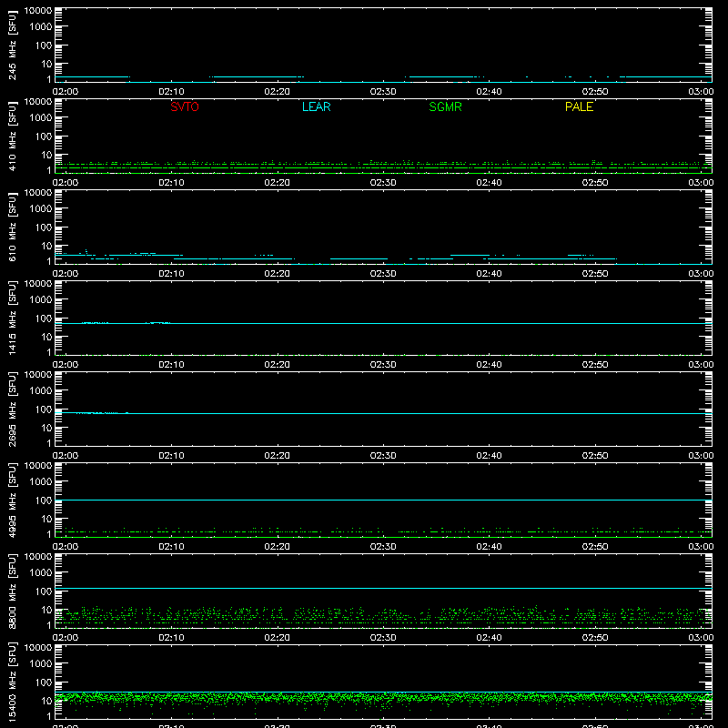Image resolution: width=728 pixels, height=728 pixels.
Task: Click 02:50 time label below 2695 MHz plot
Action: click(595, 456)
